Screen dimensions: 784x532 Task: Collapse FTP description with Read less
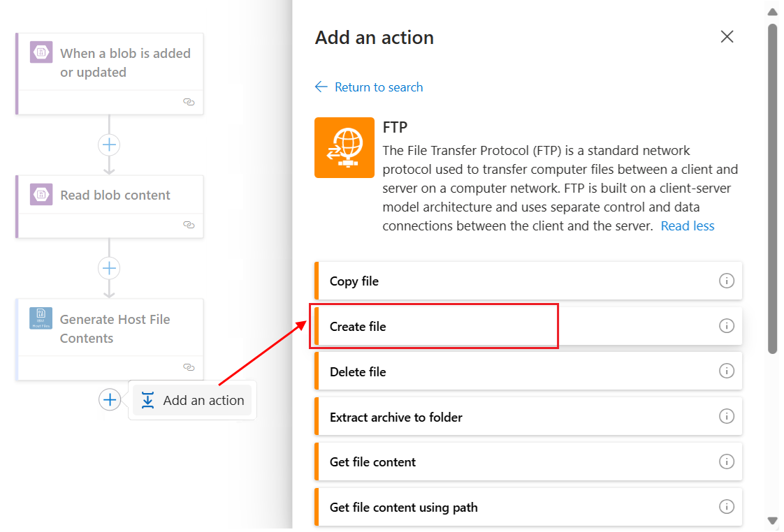tap(688, 226)
